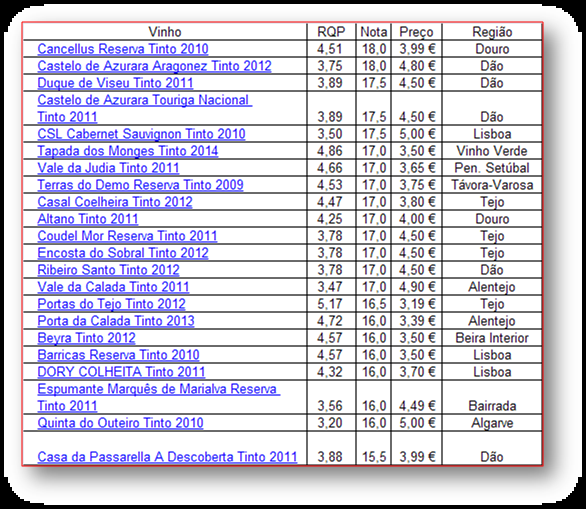Image resolution: width=586 pixels, height=509 pixels.
Task: Click Vale da Judia Tinto 2011
Action: [x=108, y=168]
